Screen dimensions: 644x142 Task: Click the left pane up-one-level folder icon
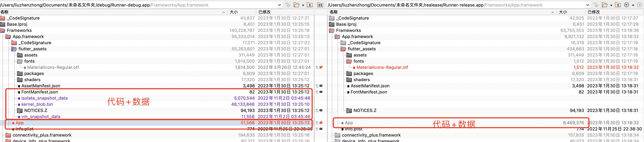pos(310,5)
